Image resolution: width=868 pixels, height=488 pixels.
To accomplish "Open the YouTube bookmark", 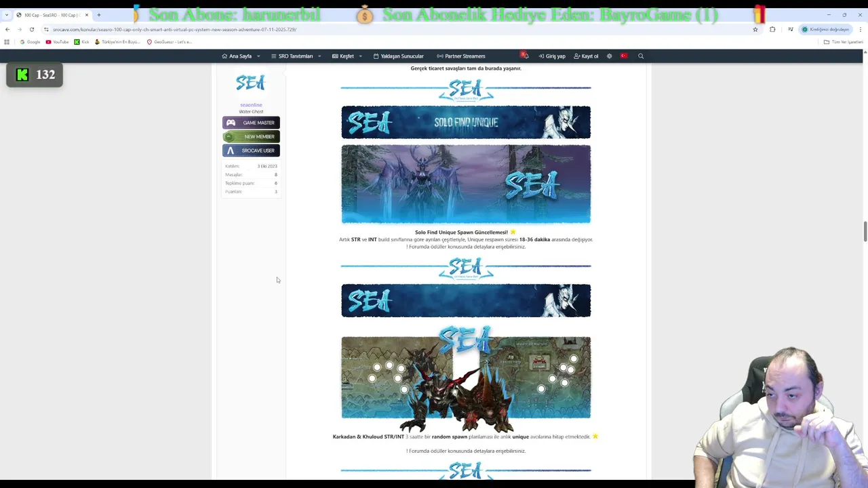I will point(58,42).
